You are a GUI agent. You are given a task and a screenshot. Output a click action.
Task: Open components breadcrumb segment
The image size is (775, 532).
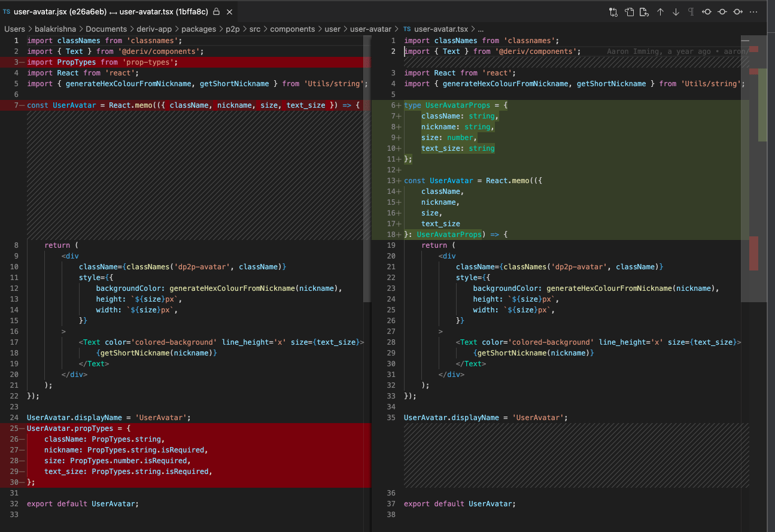point(293,29)
